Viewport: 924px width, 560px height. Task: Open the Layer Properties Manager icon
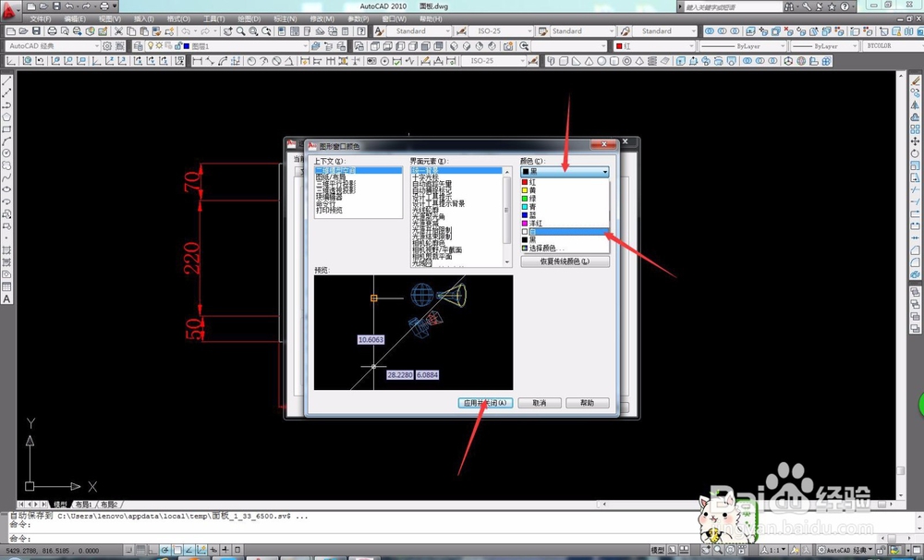point(139,45)
